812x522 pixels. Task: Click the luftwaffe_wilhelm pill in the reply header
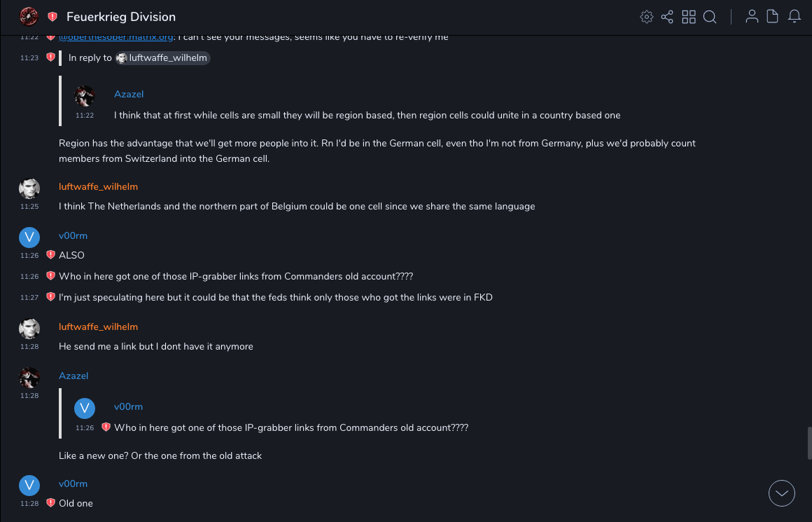[x=163, y=58]
